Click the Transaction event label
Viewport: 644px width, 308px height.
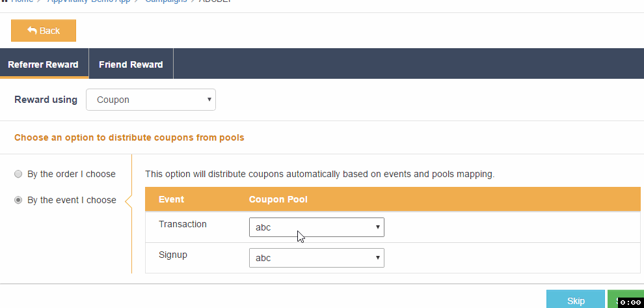(183, 224)
